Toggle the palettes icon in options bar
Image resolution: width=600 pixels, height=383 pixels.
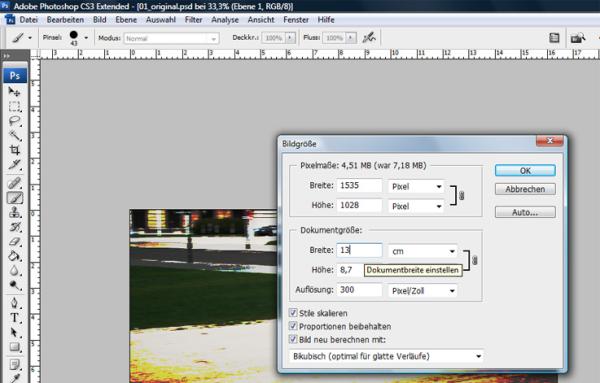[x=554, y=37]
